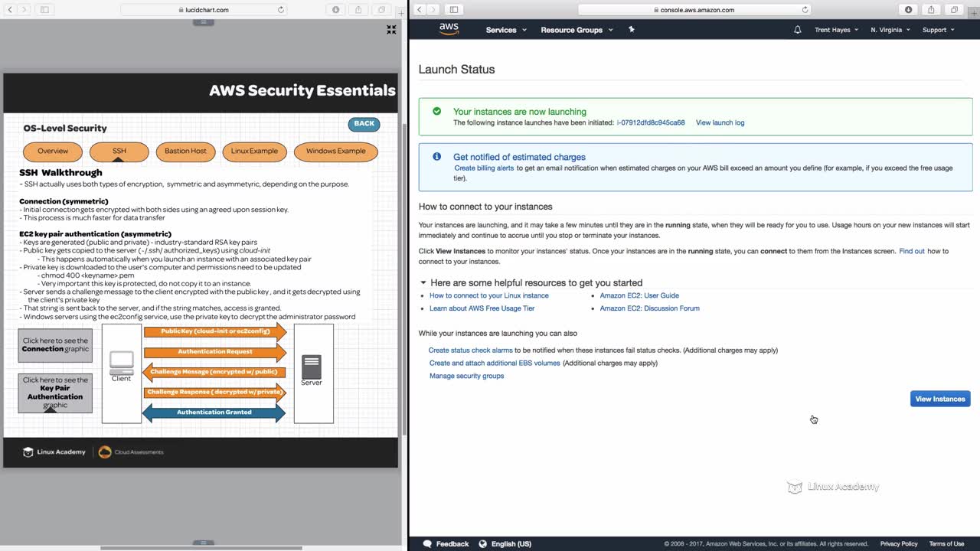Click the Authentication Granted arrow in the diagram

[x=214, y=412]
